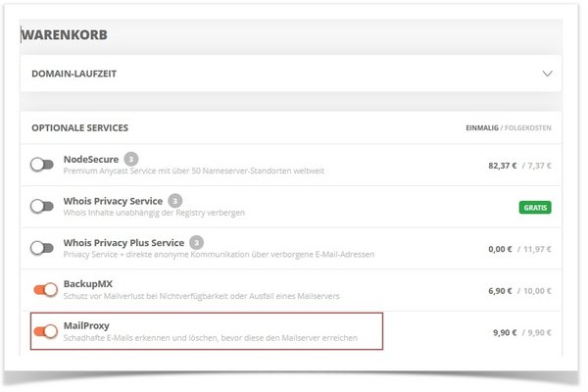Select the OPTIONALE SERVICES heading
Viewport: 588px width, 392px height.
coord(80,128)
